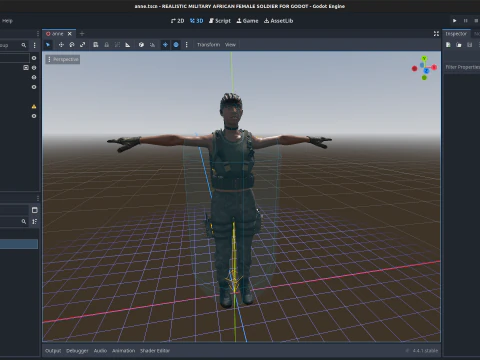Screen dimensions: 480x360
Task: Open the AssetLib workspace
Action: [279, 21]
